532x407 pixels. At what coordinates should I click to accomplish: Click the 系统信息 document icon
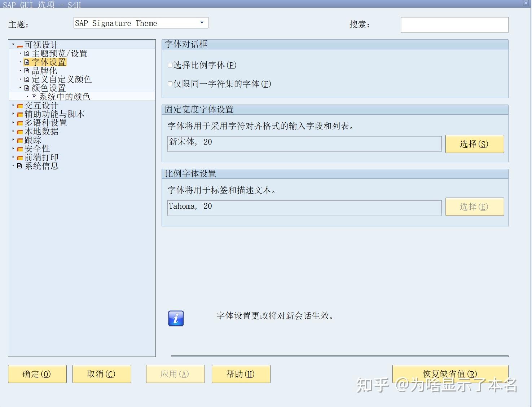[20, 166]
